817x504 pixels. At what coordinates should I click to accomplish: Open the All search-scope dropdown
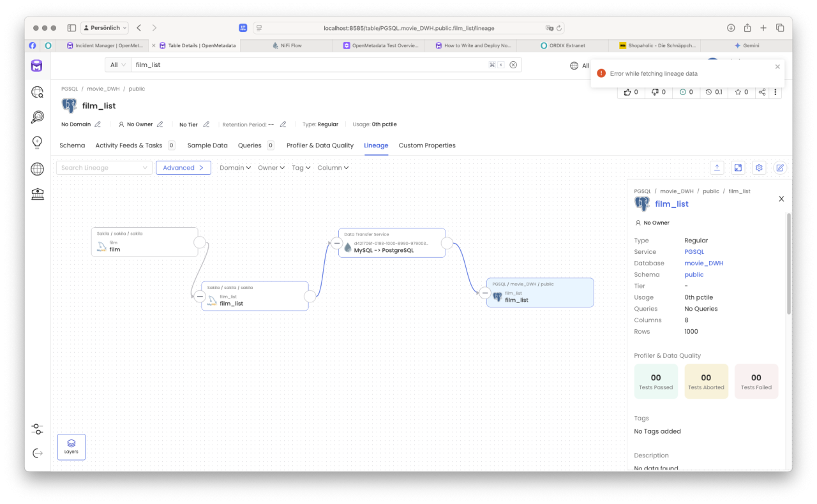(x=118, y=65)
